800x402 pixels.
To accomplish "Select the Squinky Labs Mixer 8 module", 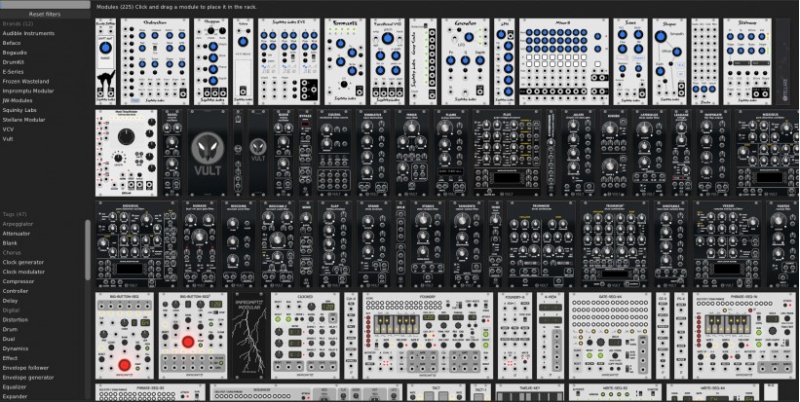I will 564,62.
